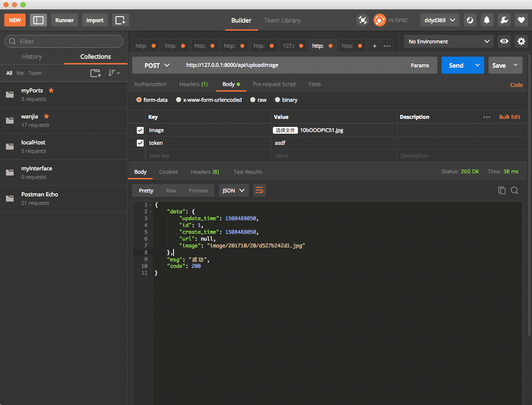532x405 pixels.
Task: Open environment quick look eye icon
Action: (504, 41)
